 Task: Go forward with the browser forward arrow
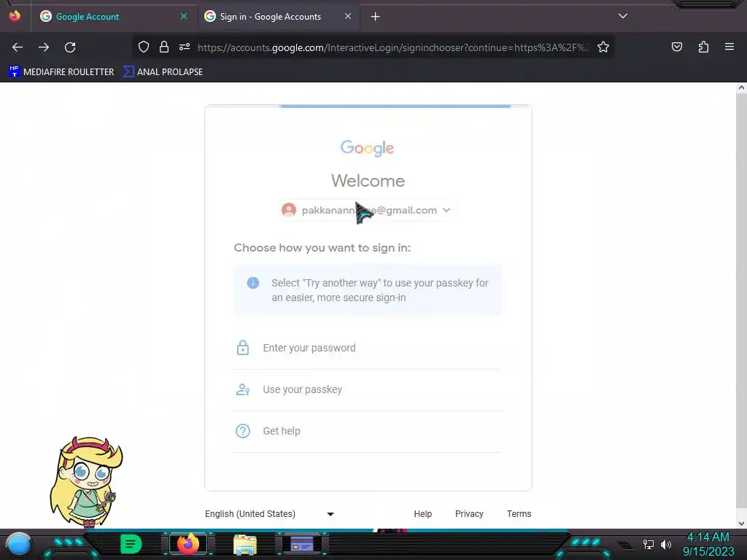pyautogui.click(x=44, y=47)
